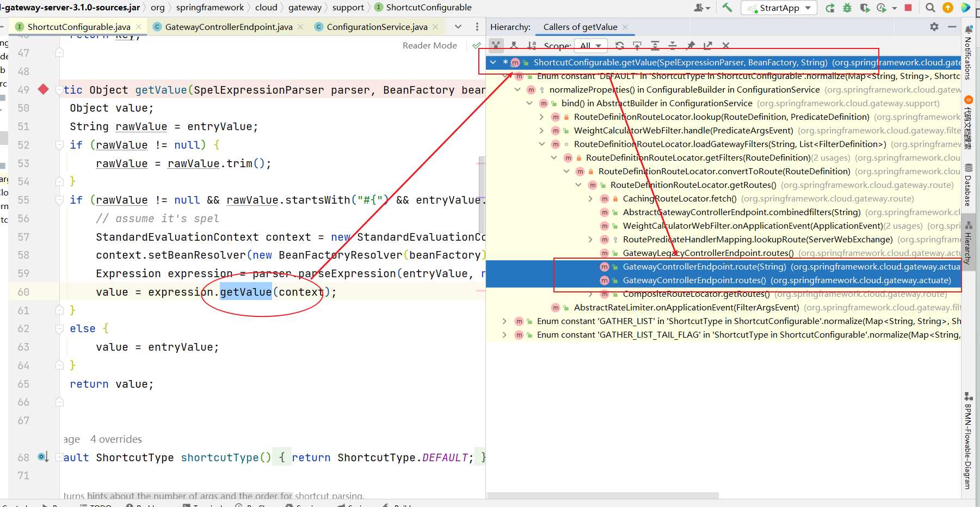Open editor tabs kebab menu
Viewport: 980px width, 507px height.
pyautogui.click(x=477, y=27)
